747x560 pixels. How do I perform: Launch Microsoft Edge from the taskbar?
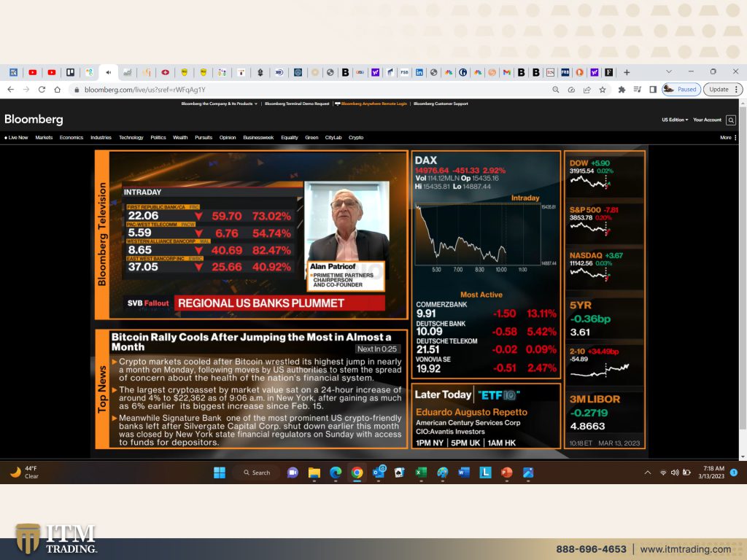(x=336, y=472)
